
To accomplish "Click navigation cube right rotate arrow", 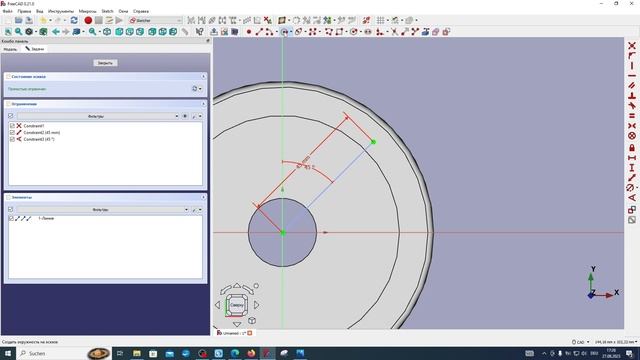I will coord(257,304).
